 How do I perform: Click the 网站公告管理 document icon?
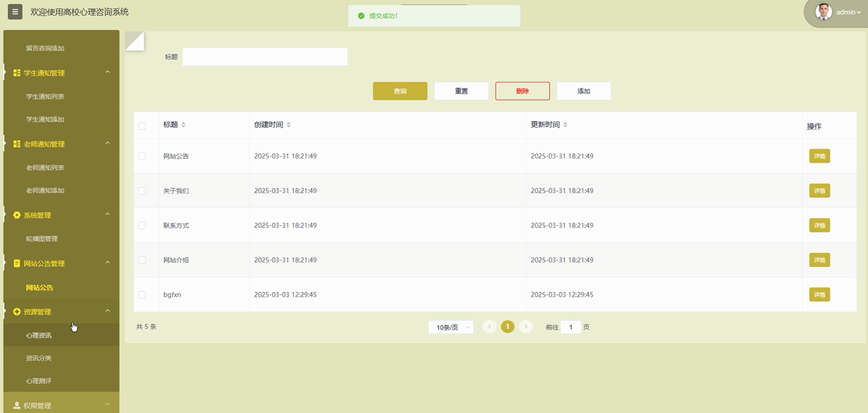(x=17, y=264)
